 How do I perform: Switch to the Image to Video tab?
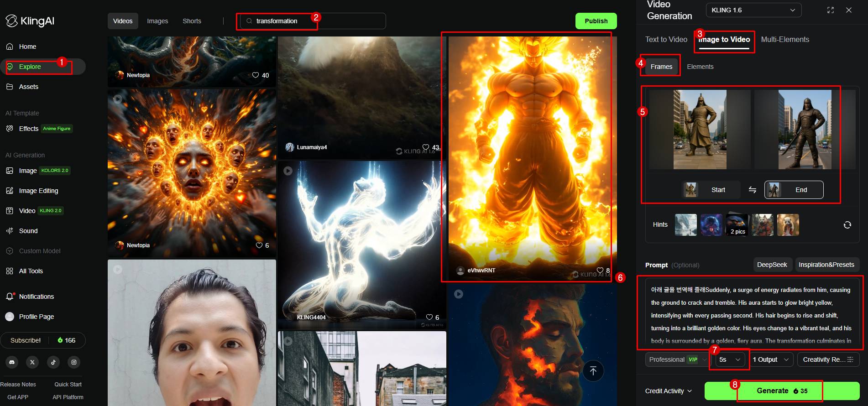click(x=724, y=40)
